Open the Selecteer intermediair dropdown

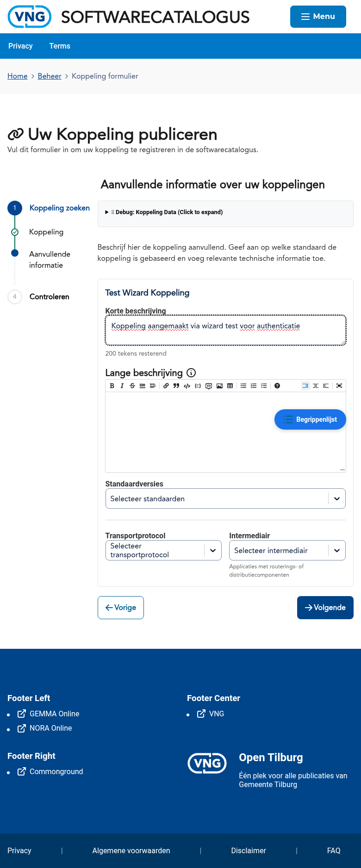287,550
